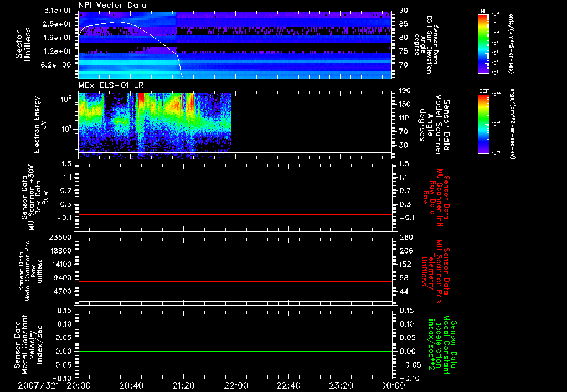Click the 21:20 time tick label
Viewport: 567px width, 392px height.
(x=184, y=385)
